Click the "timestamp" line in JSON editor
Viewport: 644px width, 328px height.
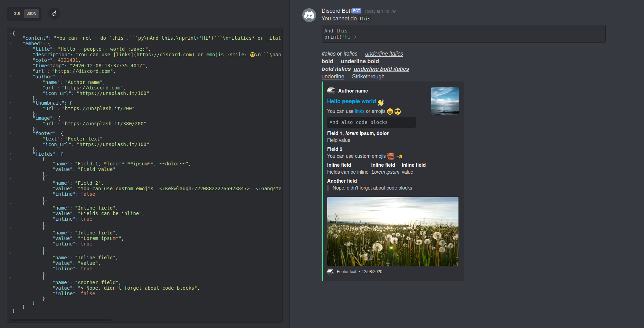[90, 66]
